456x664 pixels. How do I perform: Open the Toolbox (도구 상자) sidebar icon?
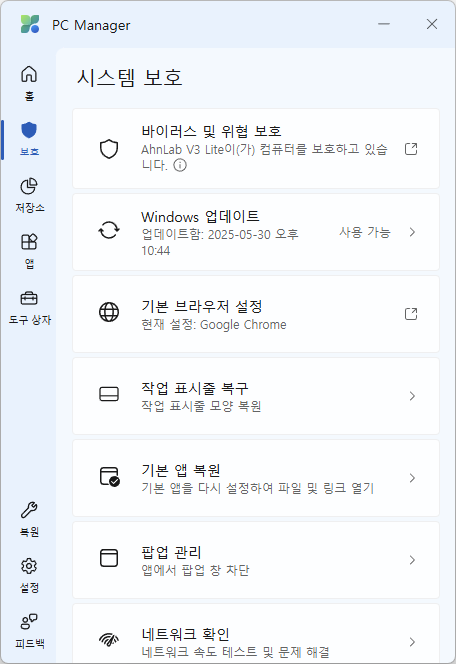[29, 299]
